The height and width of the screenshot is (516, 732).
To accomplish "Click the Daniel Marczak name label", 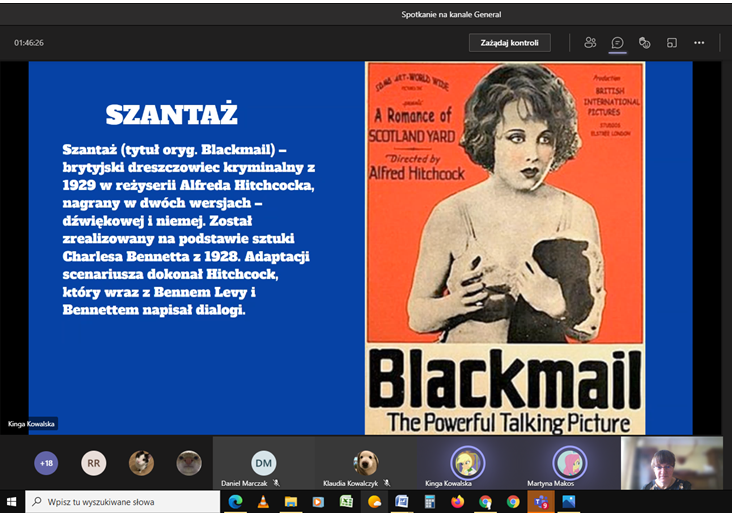I will pos(244,483).
